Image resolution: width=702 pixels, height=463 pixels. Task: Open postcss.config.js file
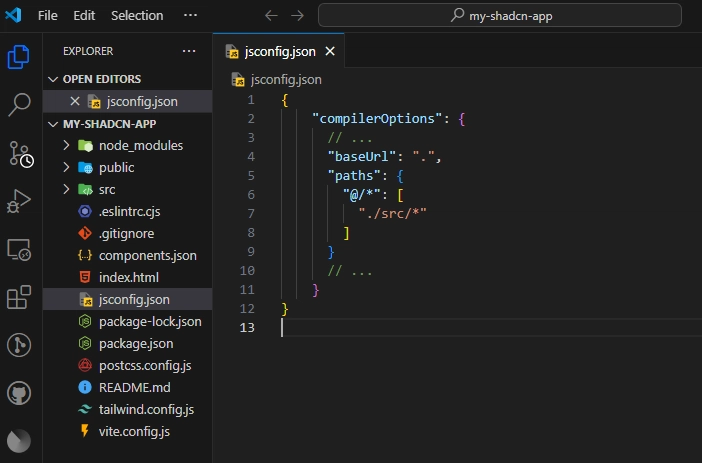point(128,365)
